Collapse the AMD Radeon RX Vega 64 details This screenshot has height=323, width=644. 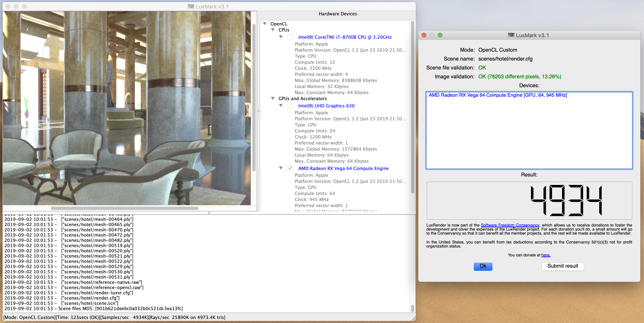click(x=281, y=168)
